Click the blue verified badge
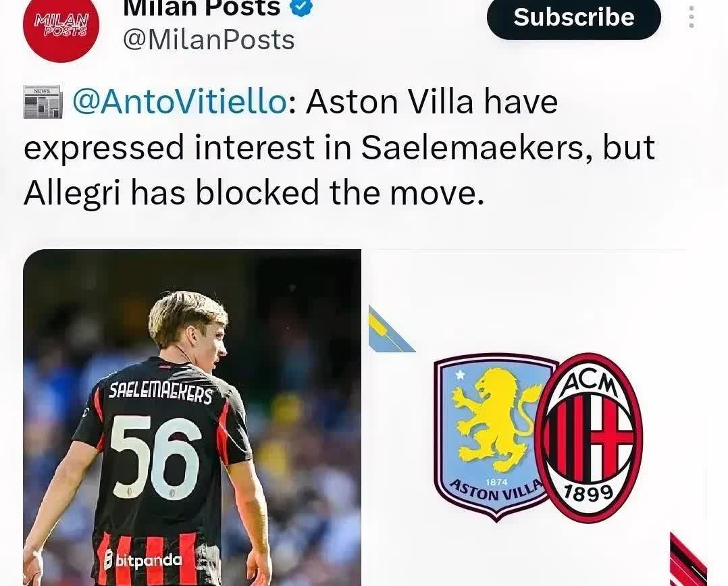This screenshot has width=728, height=586. point(301,7)
